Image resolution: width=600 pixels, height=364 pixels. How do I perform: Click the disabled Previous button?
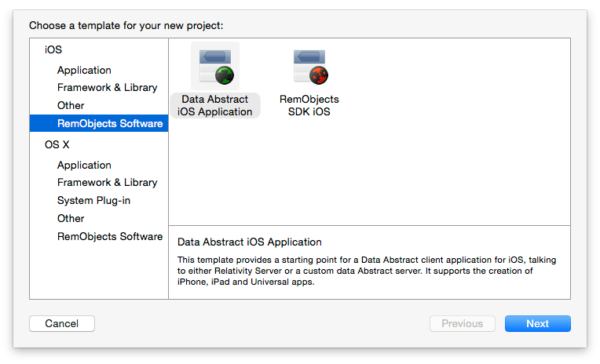pyautogui.click(x=463, y=323)
